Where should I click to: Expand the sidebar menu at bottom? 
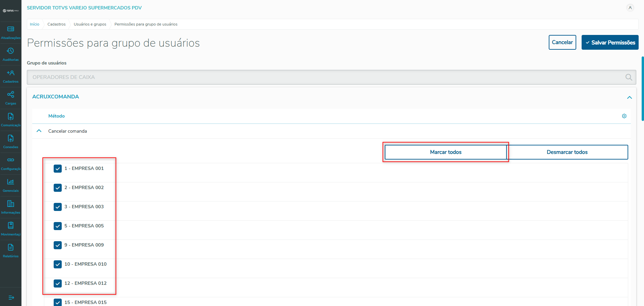click(x=11, y=298)
